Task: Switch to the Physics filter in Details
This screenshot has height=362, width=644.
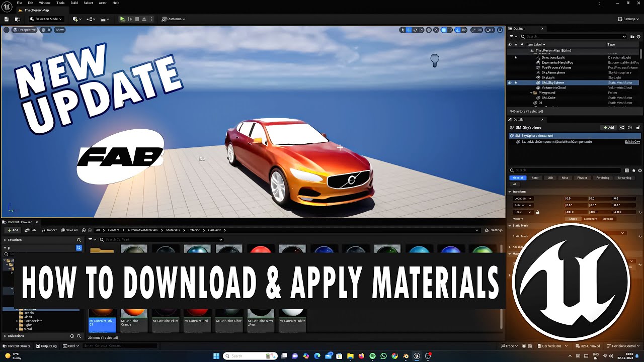Action: (582, 177)
